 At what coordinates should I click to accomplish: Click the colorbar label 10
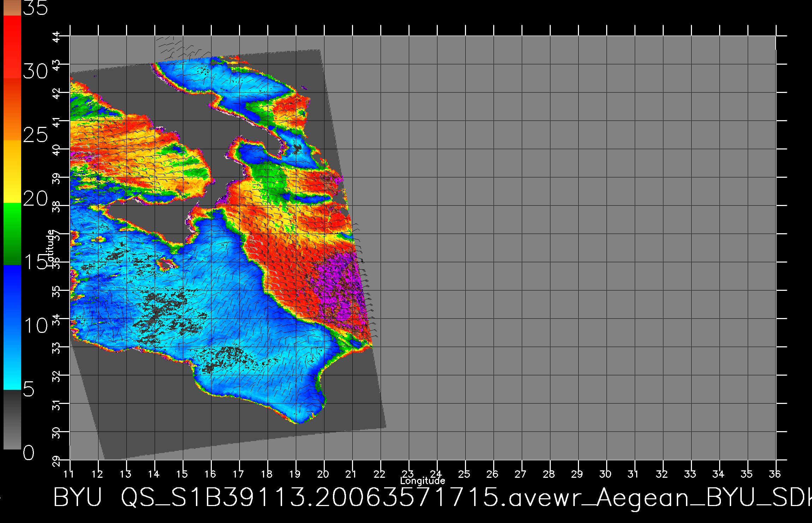click(x=35, y=325)
